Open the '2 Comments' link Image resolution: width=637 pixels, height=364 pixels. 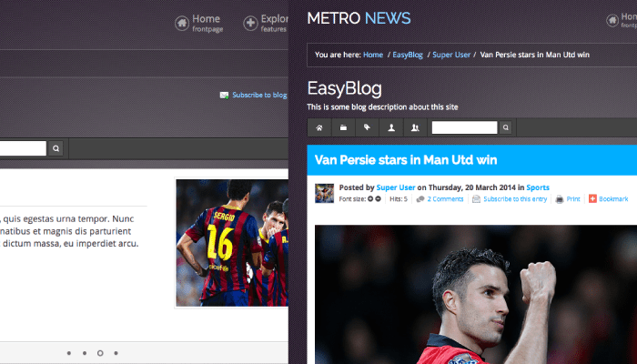point(445,198)
